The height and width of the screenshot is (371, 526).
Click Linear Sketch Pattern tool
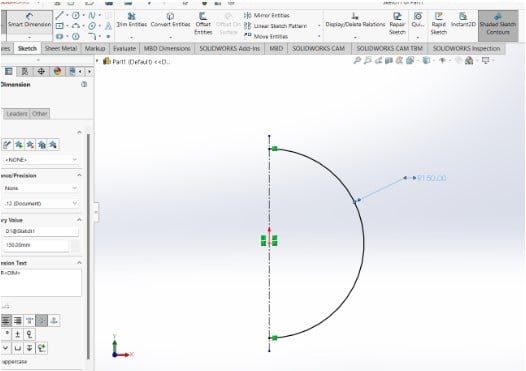(x=275, y=26)
